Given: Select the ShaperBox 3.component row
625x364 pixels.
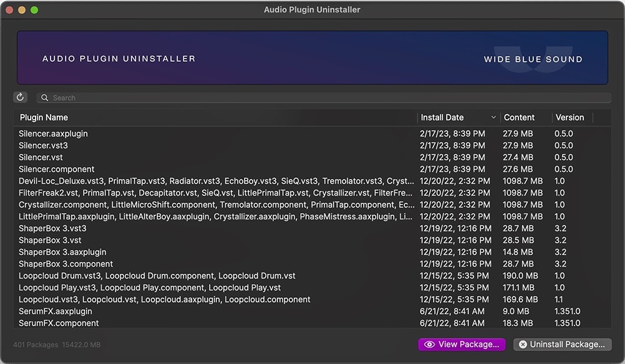Looking at the screenshot, I should pyautogui.click(x=312, y=264).
